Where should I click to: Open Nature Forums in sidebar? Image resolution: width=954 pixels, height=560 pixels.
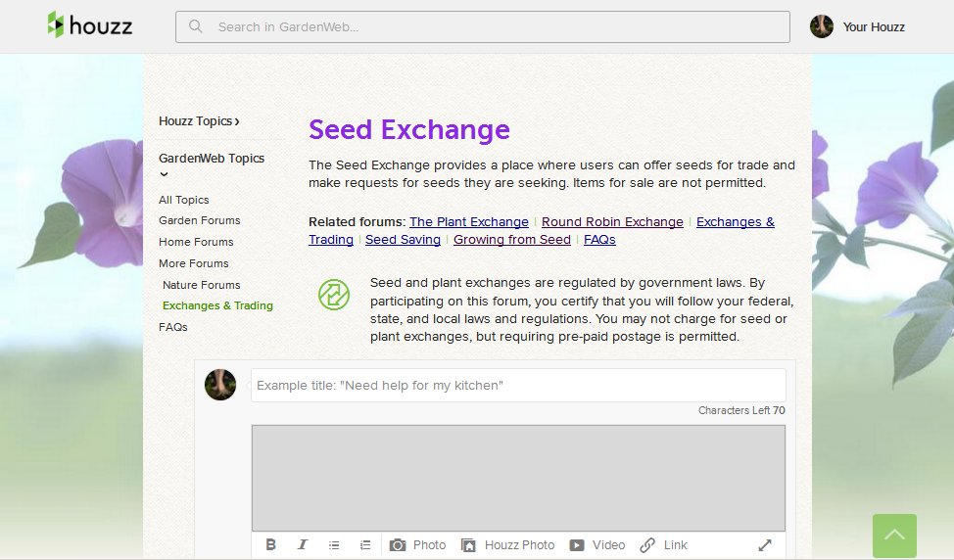(x=202, y=285)
